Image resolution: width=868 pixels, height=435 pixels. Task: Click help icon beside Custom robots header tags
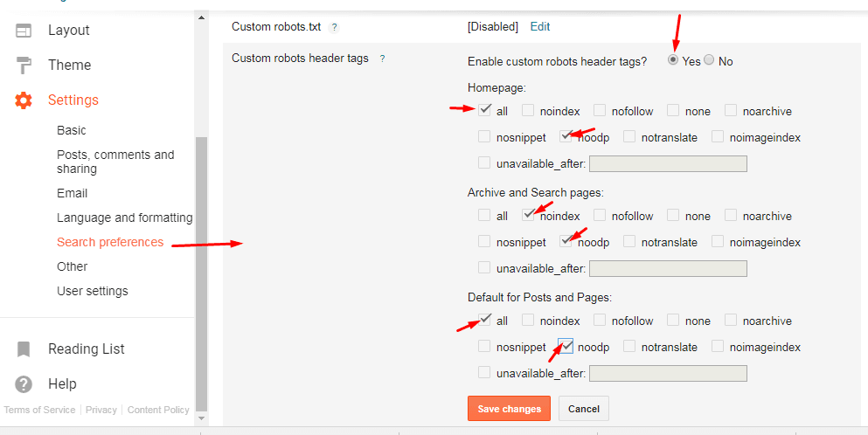[x=382, y=59]
